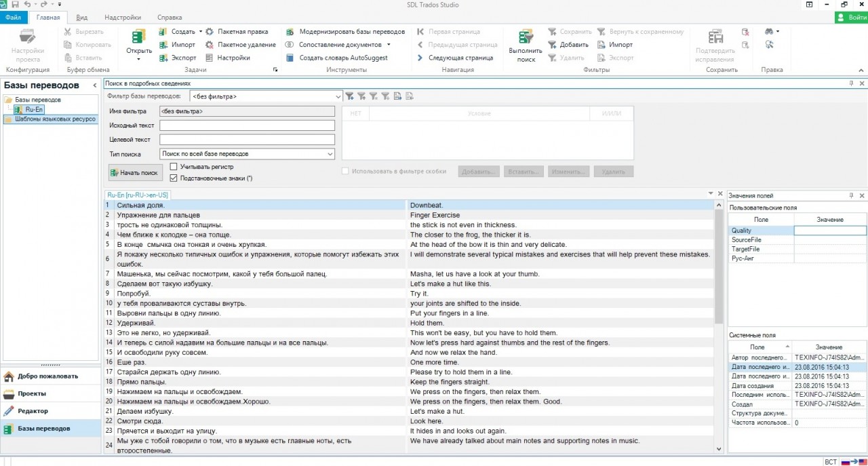868x466 pixels.
Task: Click the first filter icon beside the filter dropdown
Action: [x=350, y=96]
